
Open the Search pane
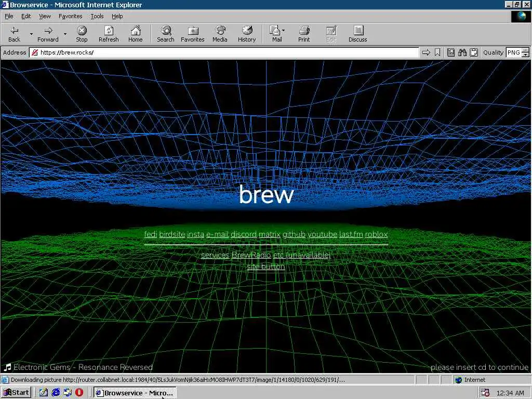tap(166, 34)
